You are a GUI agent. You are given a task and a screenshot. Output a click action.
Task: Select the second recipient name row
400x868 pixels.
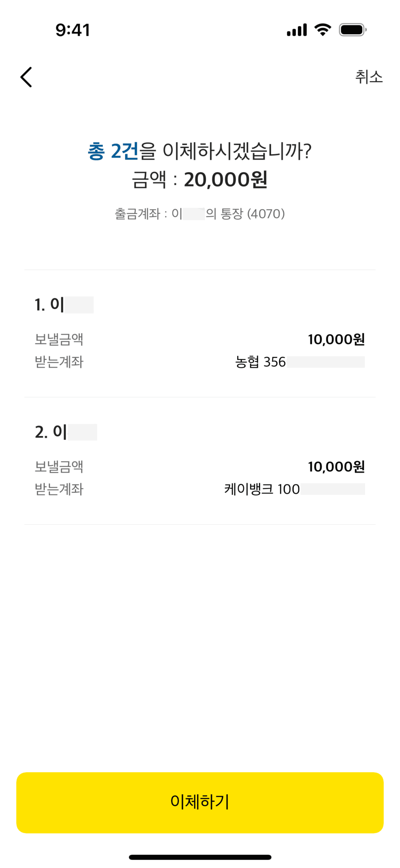(x=66, y=432)
